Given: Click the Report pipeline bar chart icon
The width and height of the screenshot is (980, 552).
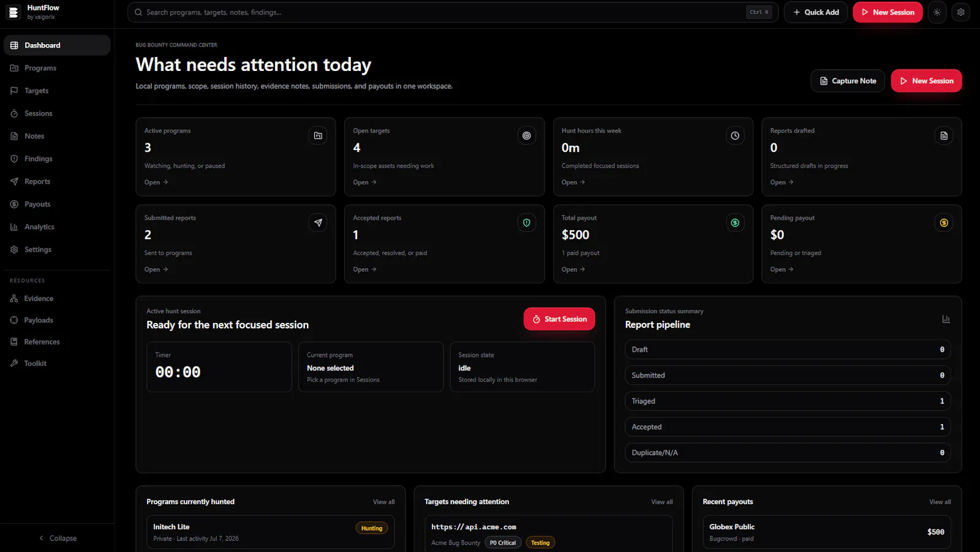Looking at the screenshot, I should [946, 319].
